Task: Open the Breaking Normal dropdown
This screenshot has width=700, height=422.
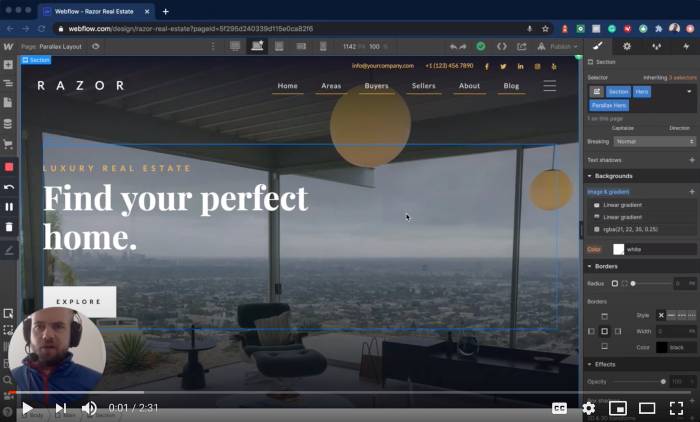Action: pyautogui.click(x=654, y=141)
